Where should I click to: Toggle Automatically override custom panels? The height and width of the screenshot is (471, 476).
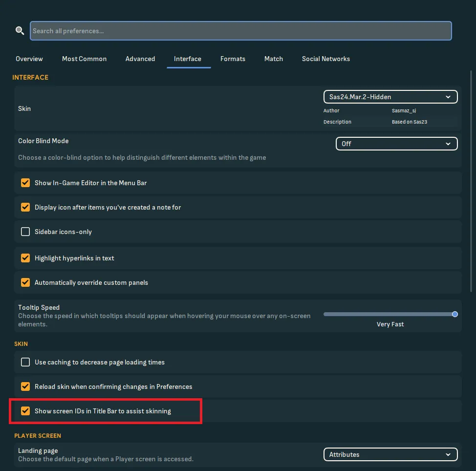[x=25, y=282]
